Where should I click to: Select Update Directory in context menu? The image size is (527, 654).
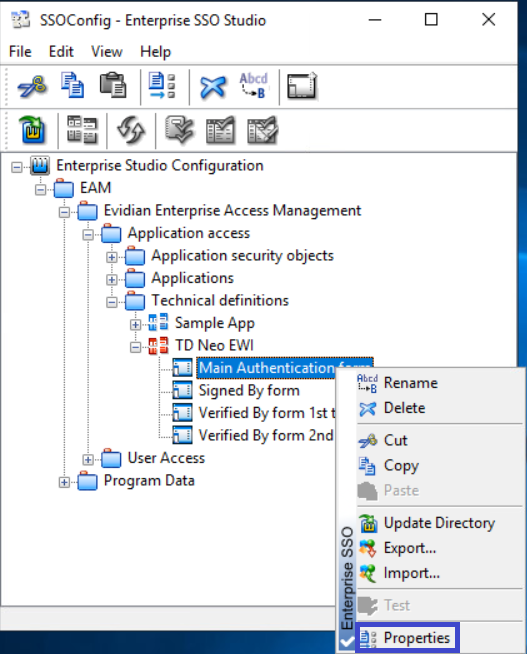[440, 523]
